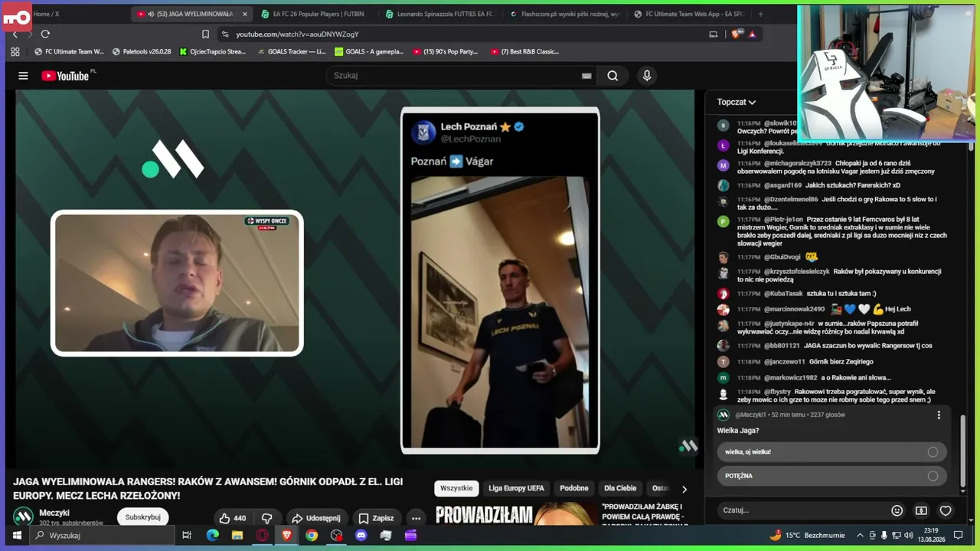Switch to Opera on the taskbar

tap(263, 536)
